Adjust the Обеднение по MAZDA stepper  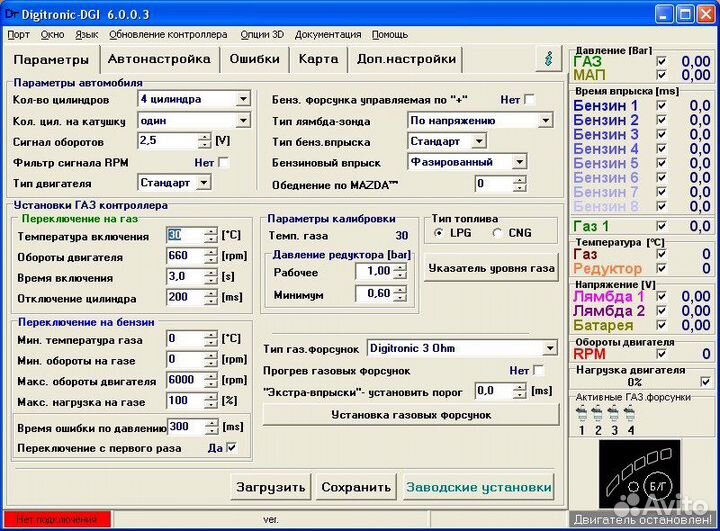519,184
